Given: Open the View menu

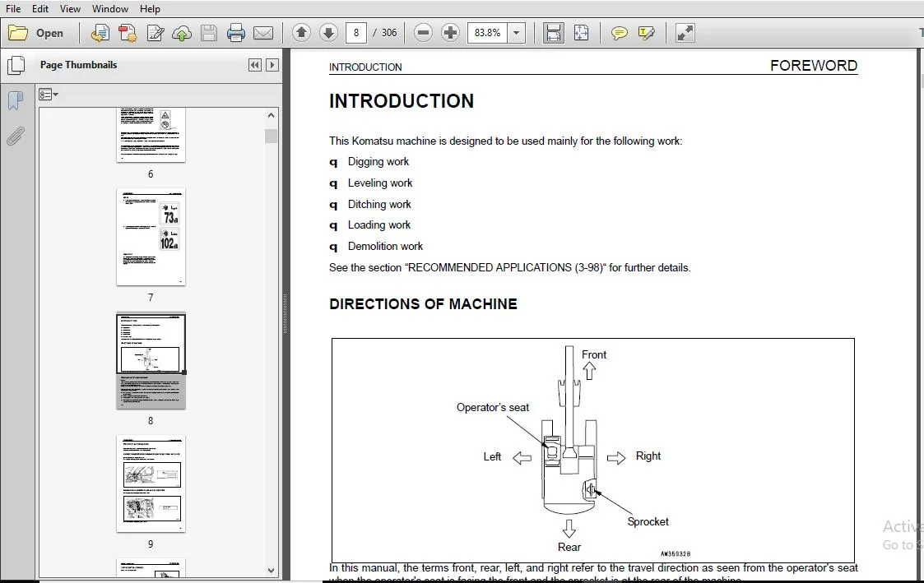Looking at the screenshot, I should pyautogui.click(x=70, y=9).
